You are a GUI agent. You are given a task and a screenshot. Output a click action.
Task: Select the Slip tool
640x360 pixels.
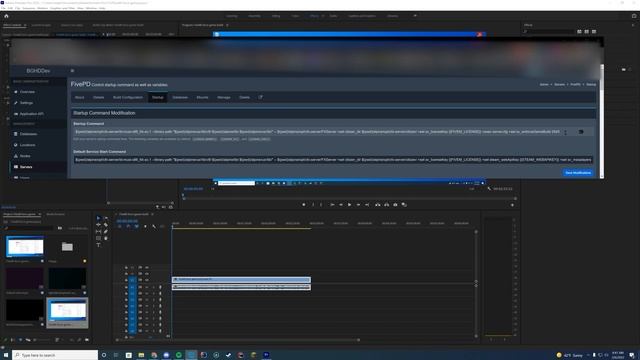click(98, 231)
